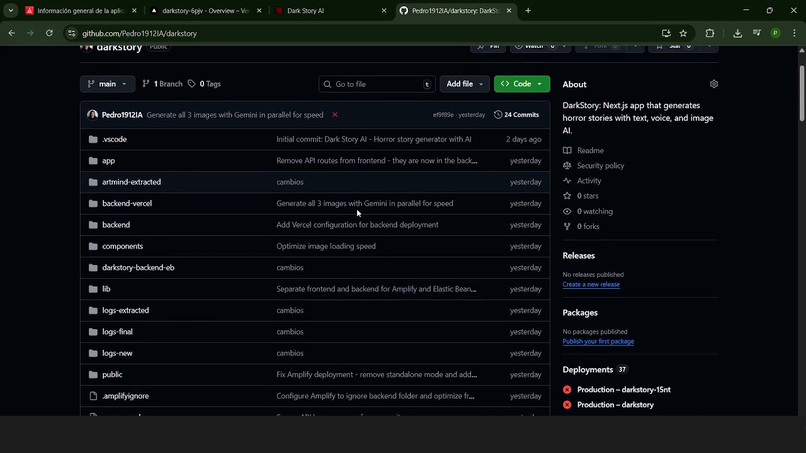806x453 pixels.
Task: Open the app folder
Action: coord(108,160)
